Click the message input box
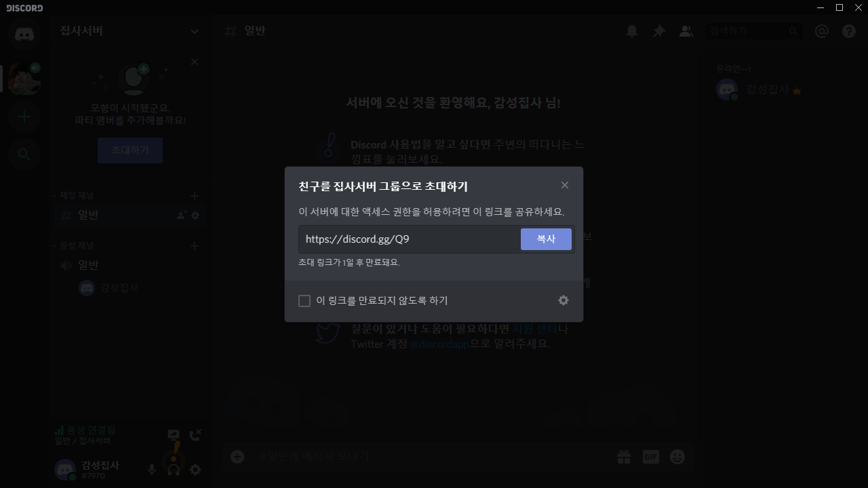The image size is (868, 488). click(x=431, y=456)
